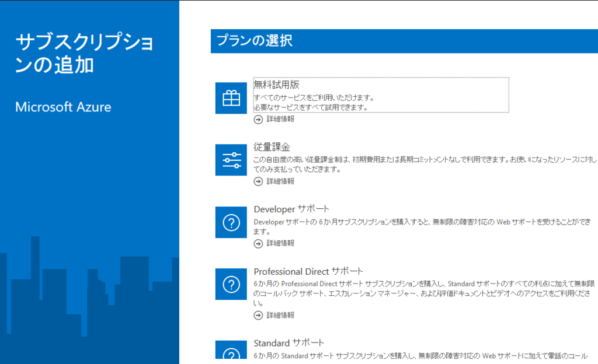Viewport: 598px width, 364px height.
Task: Click the question mark icon for Standard サポート
Action: pyautogui.click(x=231, y=350)
